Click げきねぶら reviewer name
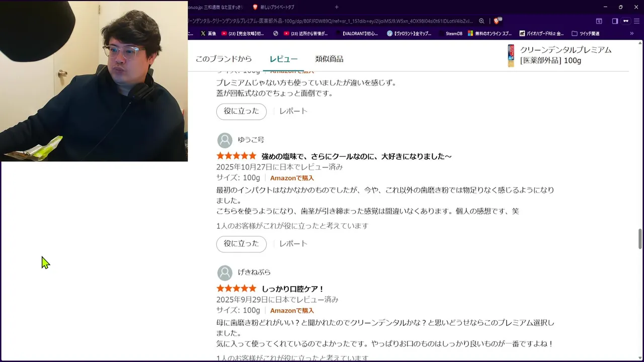This screenshot has width=644, height=362. pos(254,273)
